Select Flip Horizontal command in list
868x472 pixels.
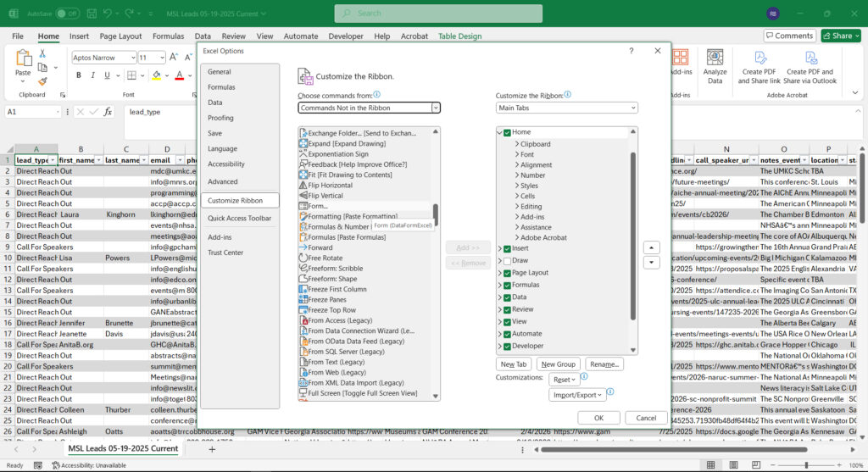click(x=330, y=185)
